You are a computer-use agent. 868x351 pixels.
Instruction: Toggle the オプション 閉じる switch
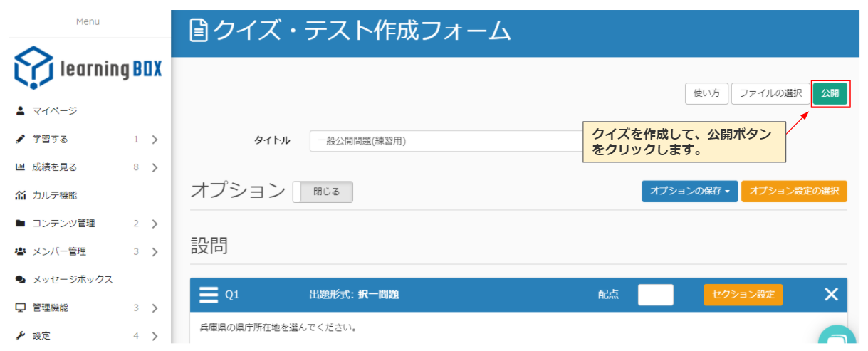click(x=323, y=192)
